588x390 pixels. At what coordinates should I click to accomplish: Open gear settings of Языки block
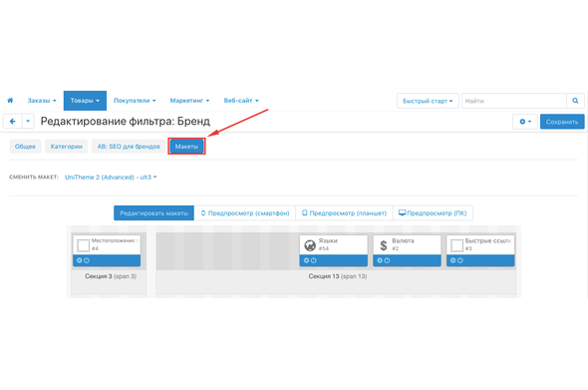[306, 260]
